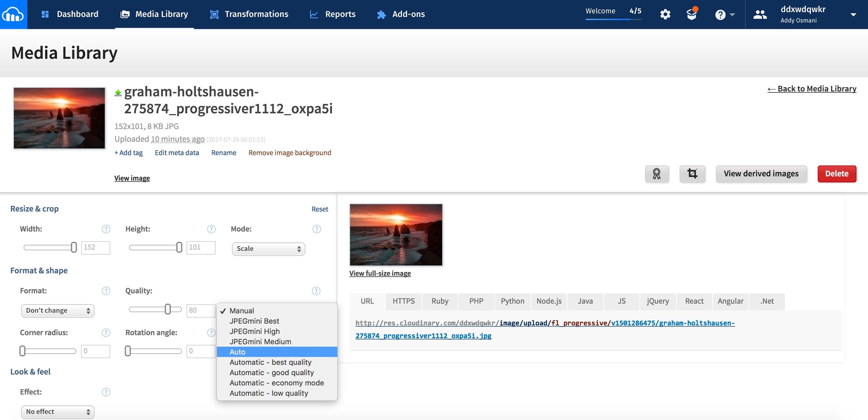Choose JPEGmini Best quality option
This screenshot has height=420, width=868.
pyautogui.click(x=254, y=321)
